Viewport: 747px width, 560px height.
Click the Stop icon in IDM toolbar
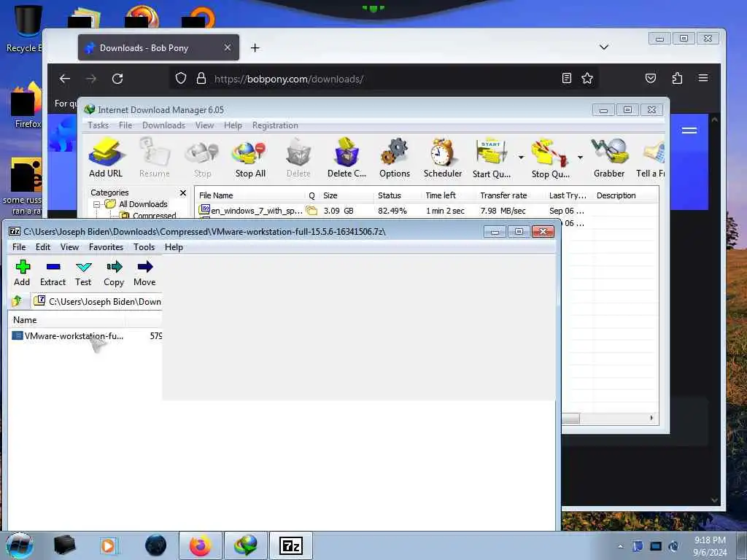click(x=203, y=158)
